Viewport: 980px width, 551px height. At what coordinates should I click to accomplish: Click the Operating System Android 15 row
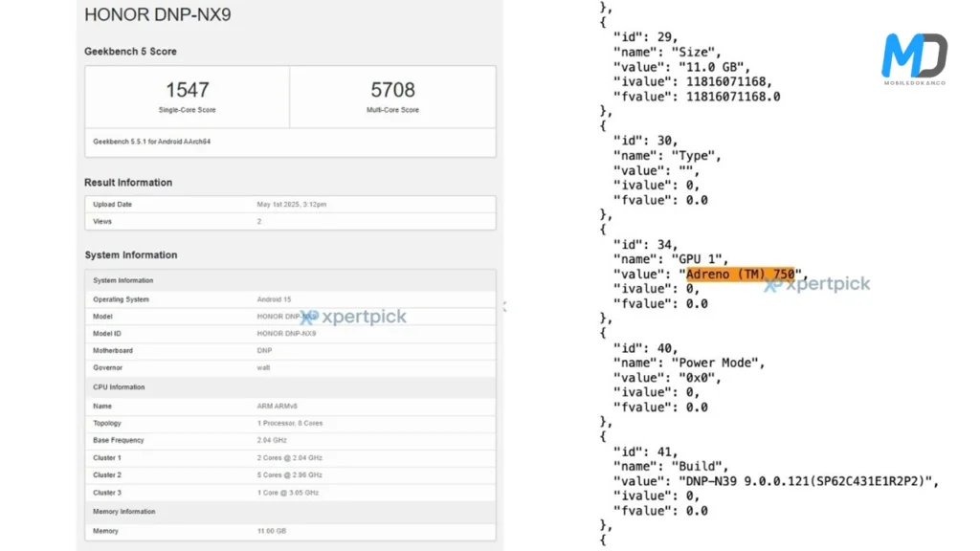coord(290,299)
